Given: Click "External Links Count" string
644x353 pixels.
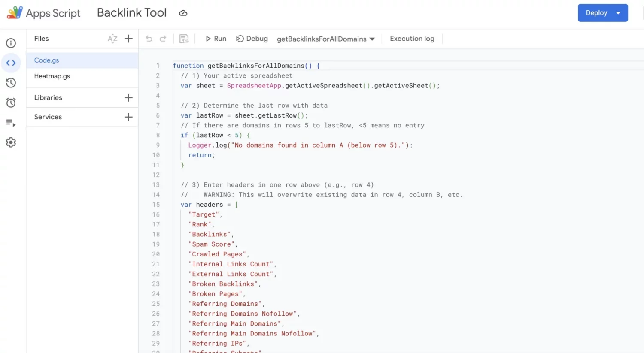Looking at the screenshot, I should (x=231, y=274).
